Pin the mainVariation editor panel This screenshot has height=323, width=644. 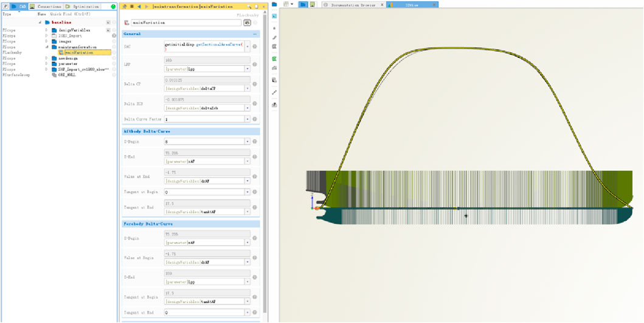tap(125, 7)
